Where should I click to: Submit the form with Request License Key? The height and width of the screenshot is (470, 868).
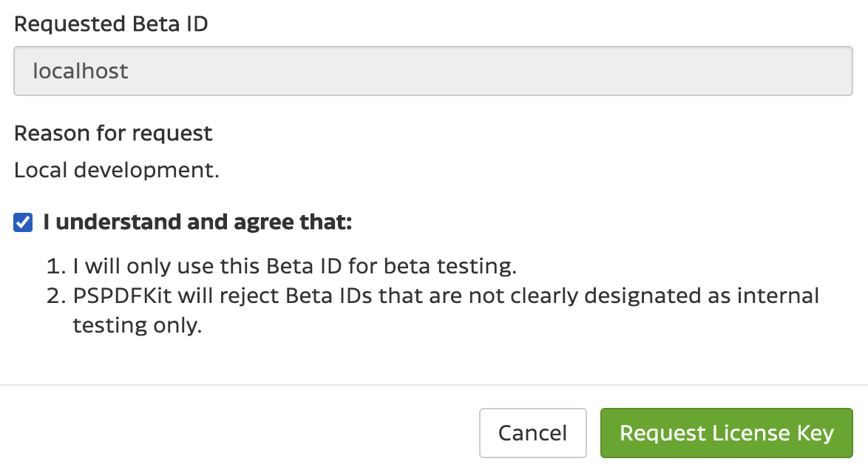pyautogui.click(x=727, y=433)
